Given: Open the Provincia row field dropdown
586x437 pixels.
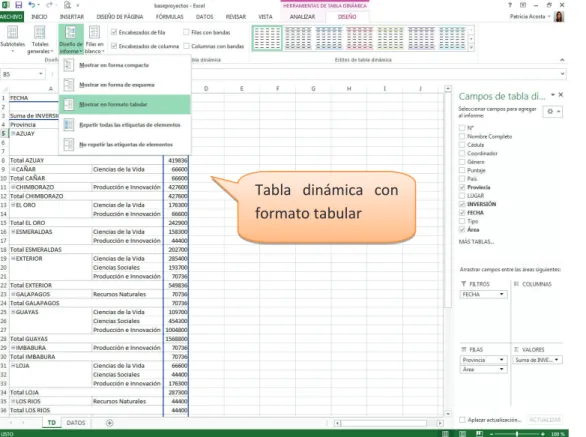Looking at the screenshot, I should pyautogui.click(x=502, y=360).
